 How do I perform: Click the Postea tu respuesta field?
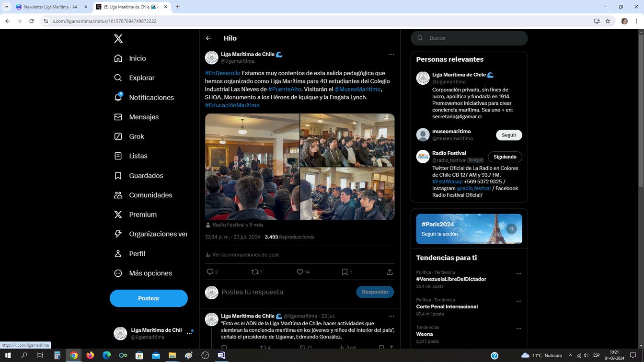click(x=286, y=292)
